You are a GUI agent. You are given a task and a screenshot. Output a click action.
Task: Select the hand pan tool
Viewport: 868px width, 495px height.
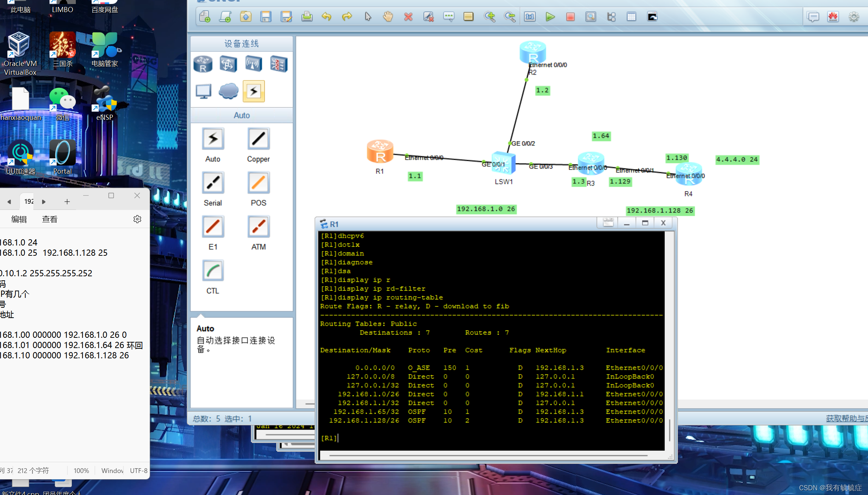tap(388, 17)
